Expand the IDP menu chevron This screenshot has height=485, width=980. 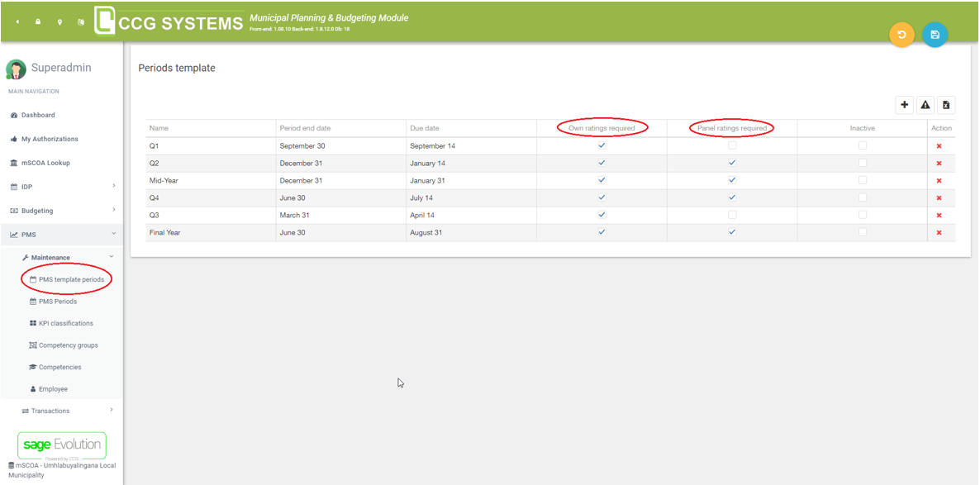[x=114, y=186]
